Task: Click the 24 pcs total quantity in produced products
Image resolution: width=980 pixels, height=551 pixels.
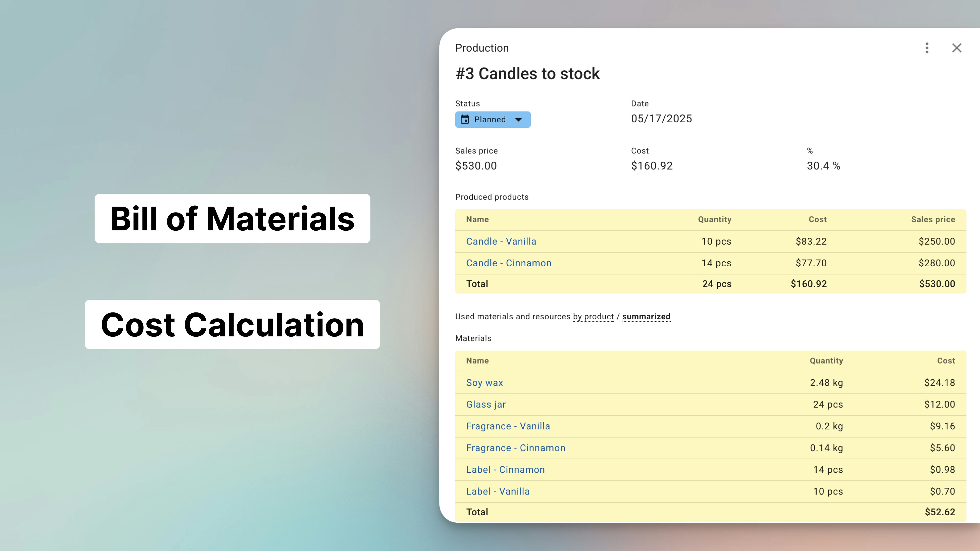Action: pyautogui.click(x=716, y=284)
